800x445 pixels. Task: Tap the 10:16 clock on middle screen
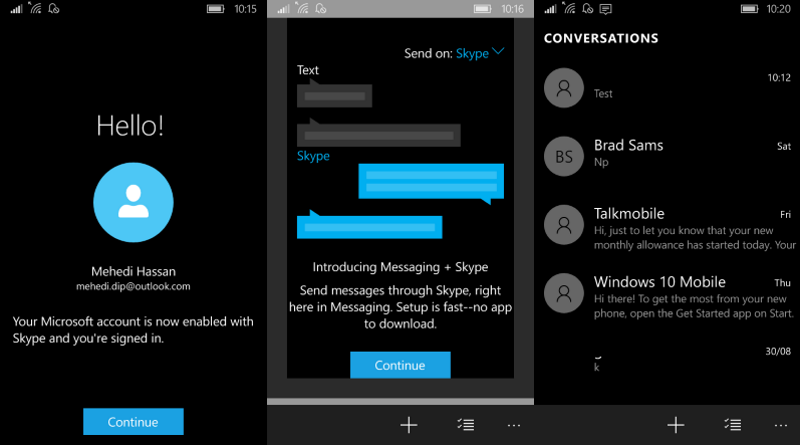(x=512, y=9)
